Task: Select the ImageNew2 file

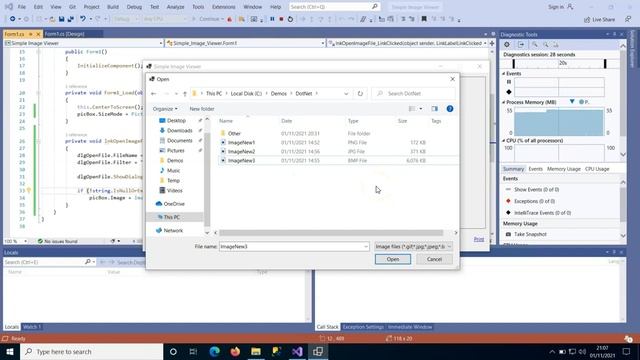Action: 241,151
